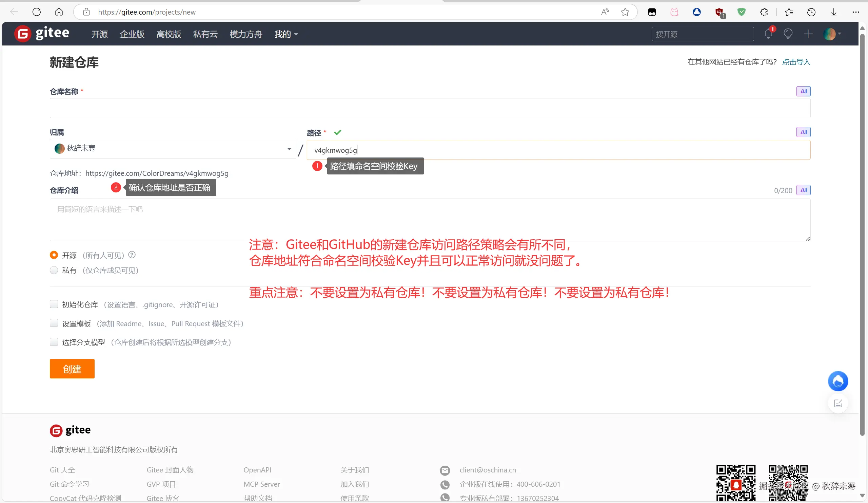Check the 初始化仓库 checkbox
The height and width of the screenshot is (503, 868).
pyautogui.click(x=54, y=304)
